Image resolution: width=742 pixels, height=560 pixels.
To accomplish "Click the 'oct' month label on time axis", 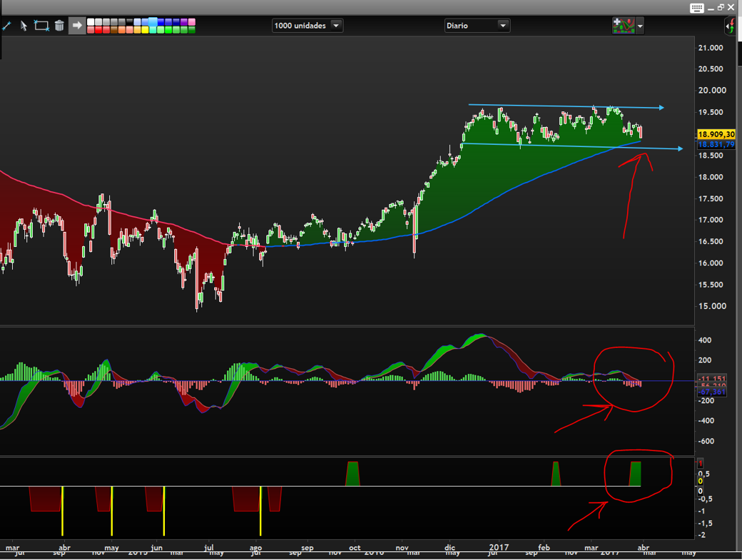I will pos(355,548).
